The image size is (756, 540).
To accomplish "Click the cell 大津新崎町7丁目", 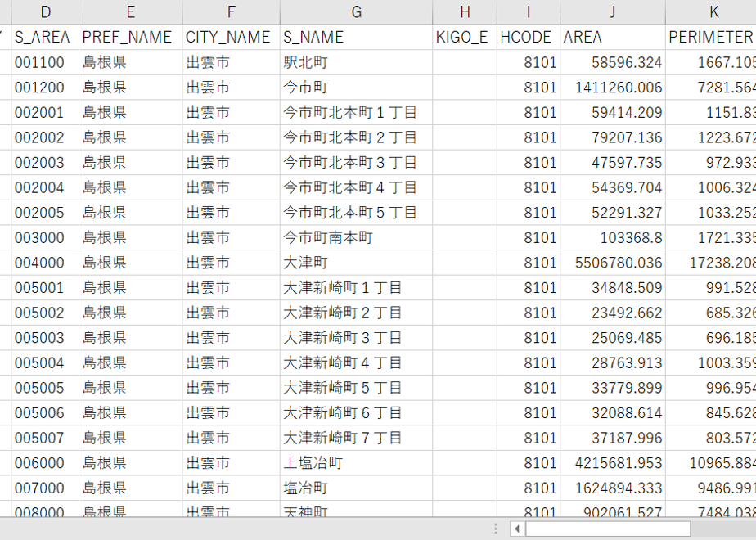I will pos(356,438).
